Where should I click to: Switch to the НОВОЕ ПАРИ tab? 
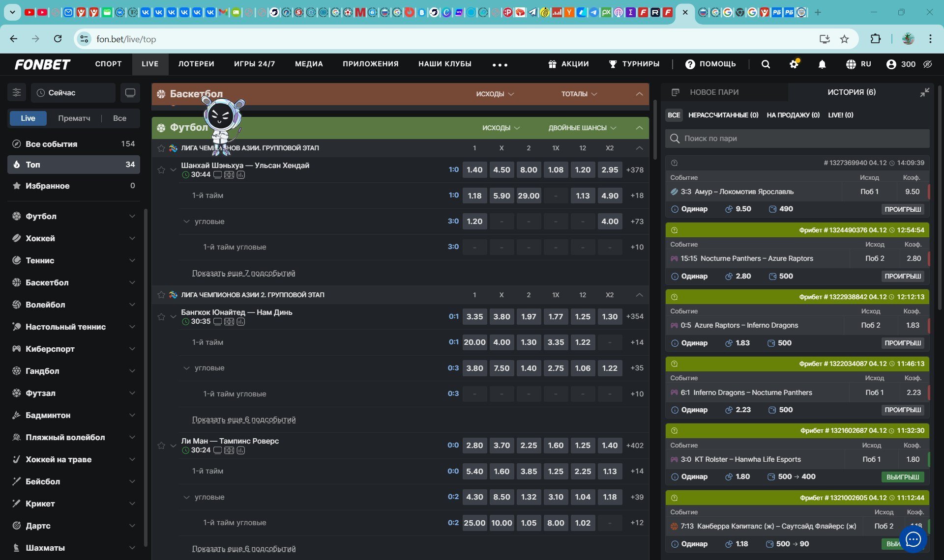pyautogui.click(x=714, y=92)
